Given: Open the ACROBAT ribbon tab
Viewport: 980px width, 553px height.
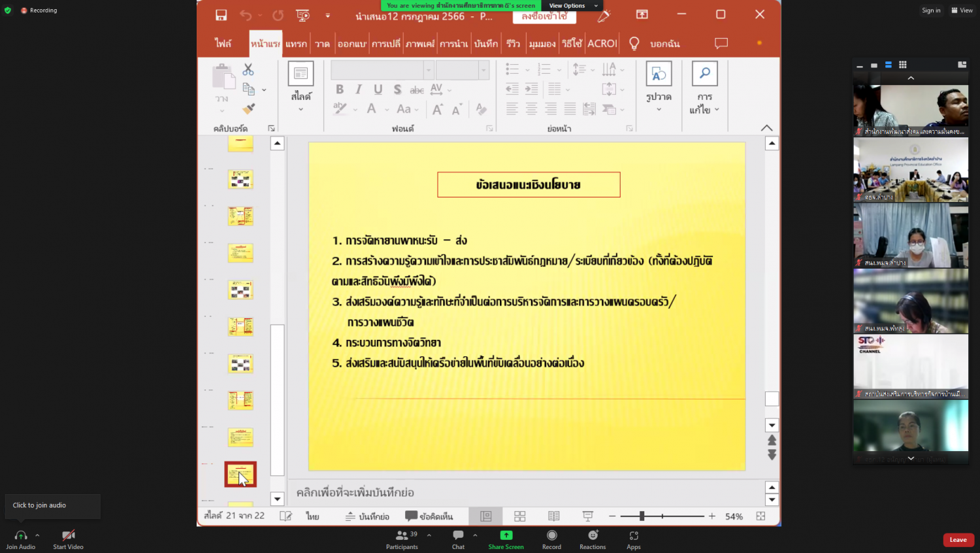Looking at the screenshot, I should (602, 44).
